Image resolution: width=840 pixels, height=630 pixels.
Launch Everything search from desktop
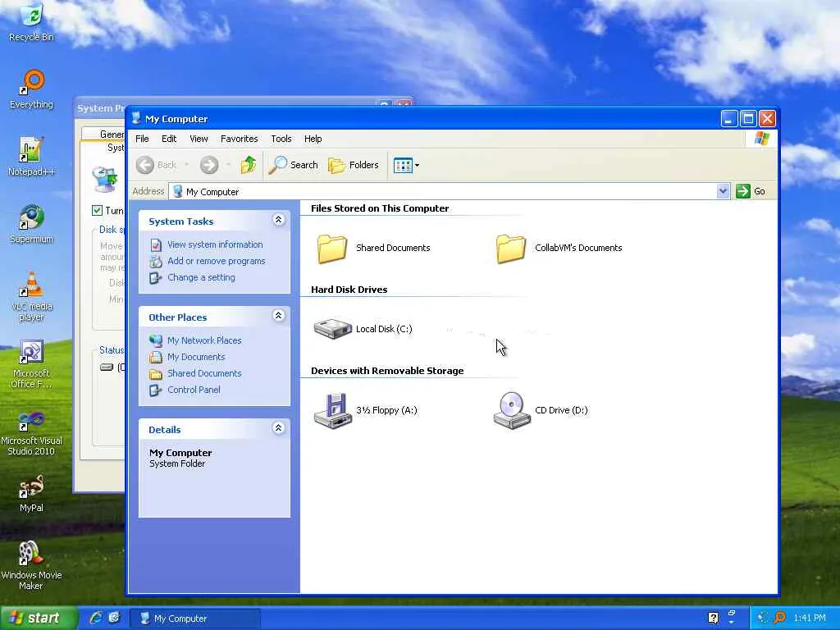[31, 89]
